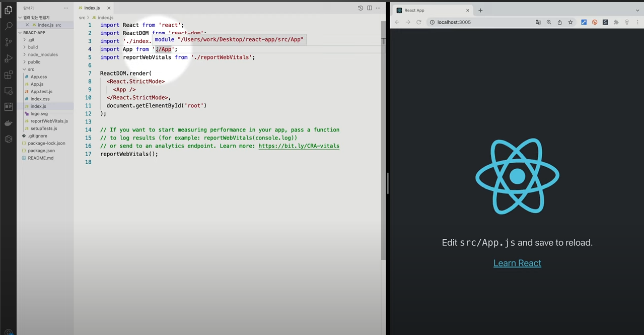The width and height of the screenshot is (644, 335).
Task: Open the bit.ly/CRA-vitals link in code
Action: pos(299,146)
